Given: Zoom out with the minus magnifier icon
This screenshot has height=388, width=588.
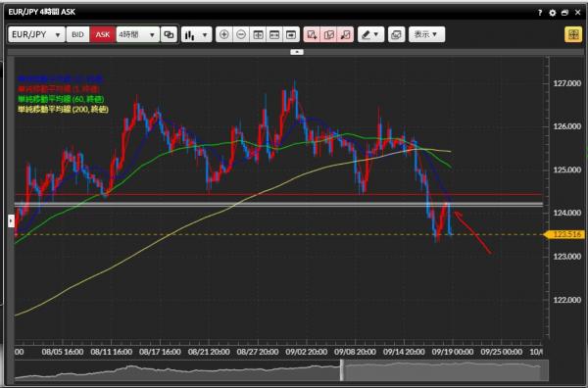Looking at the screenshot, I should tap(241, 34).
